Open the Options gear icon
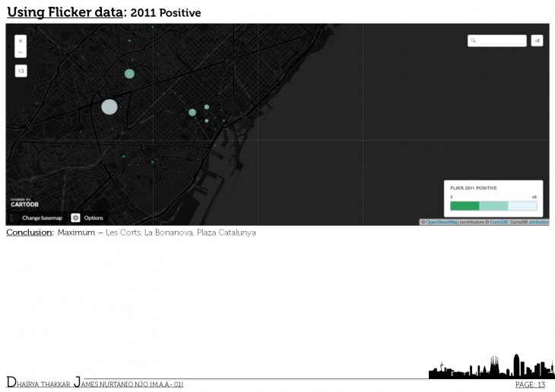This screenshot has height=392, width=555. point(75,217)
